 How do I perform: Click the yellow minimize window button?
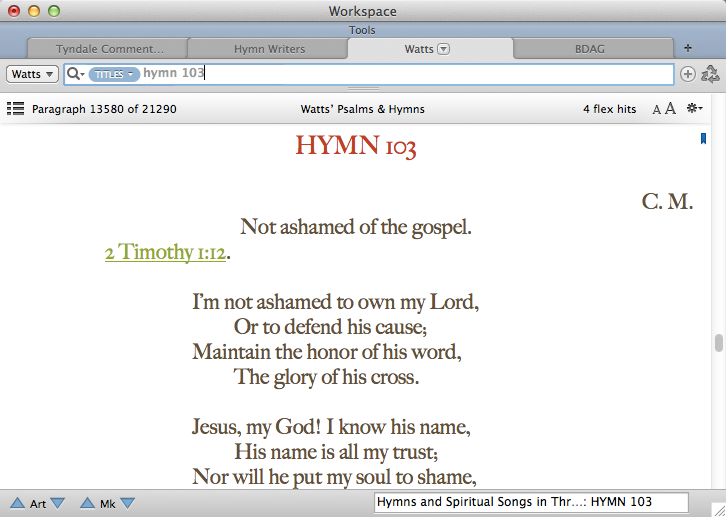pos(34,11)
